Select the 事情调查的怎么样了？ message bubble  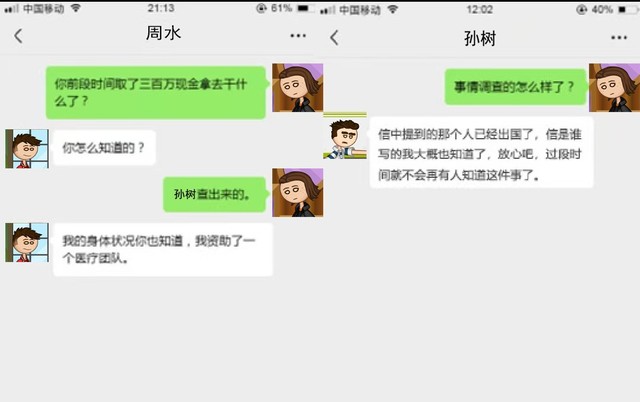click(515, 87)
